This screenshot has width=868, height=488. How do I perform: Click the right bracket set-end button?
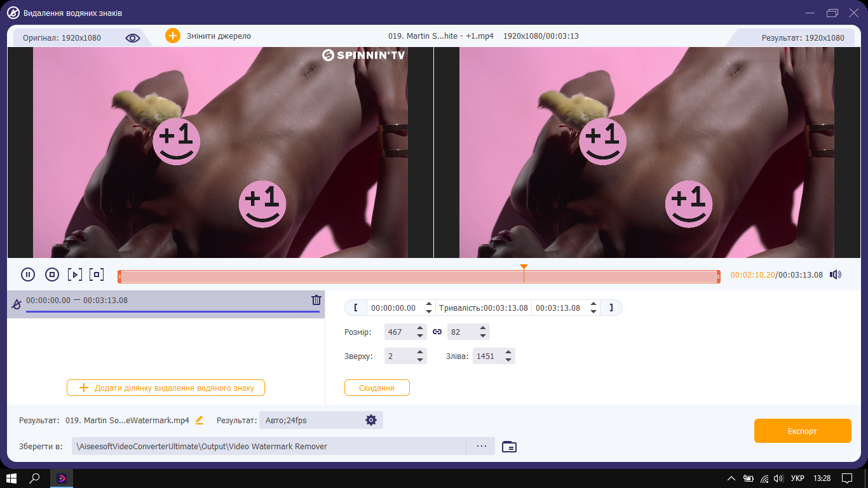click(611, 308)
